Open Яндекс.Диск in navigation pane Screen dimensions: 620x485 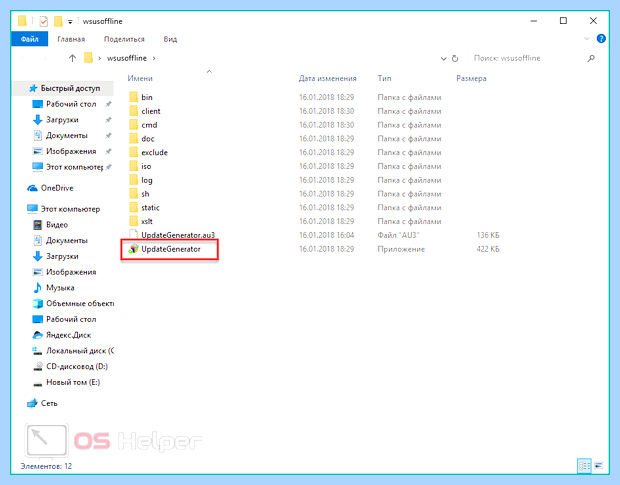pyautogui.click(x=61, y=335)
